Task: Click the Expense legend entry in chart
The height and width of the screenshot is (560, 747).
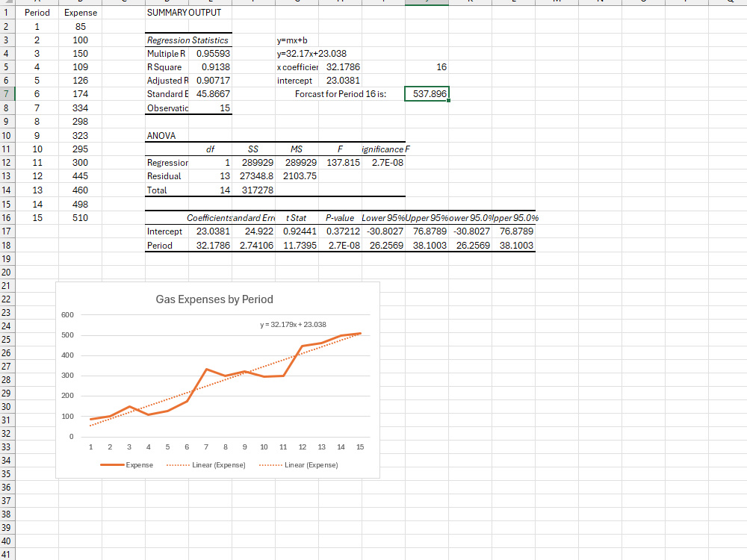Action: click(127, 464)
